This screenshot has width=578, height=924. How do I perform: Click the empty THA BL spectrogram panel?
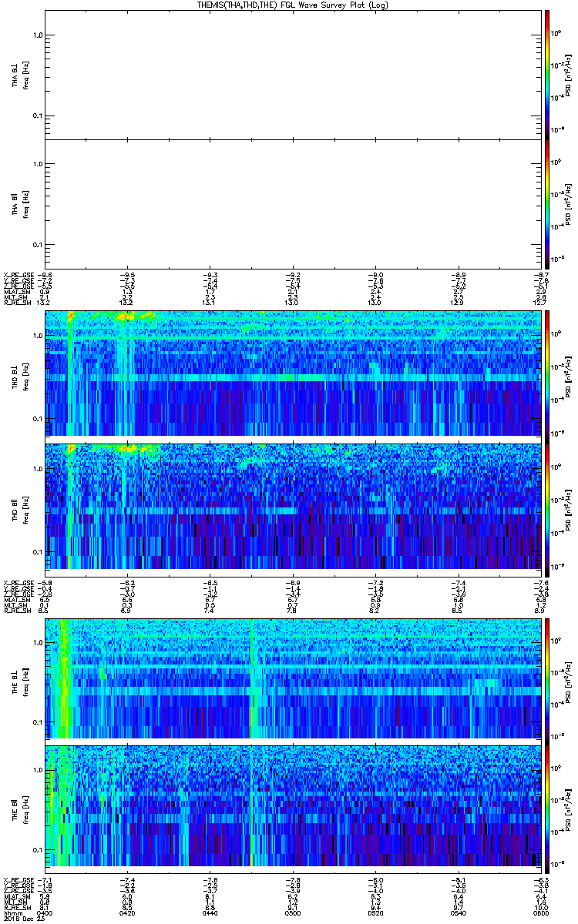click(291, 74)
